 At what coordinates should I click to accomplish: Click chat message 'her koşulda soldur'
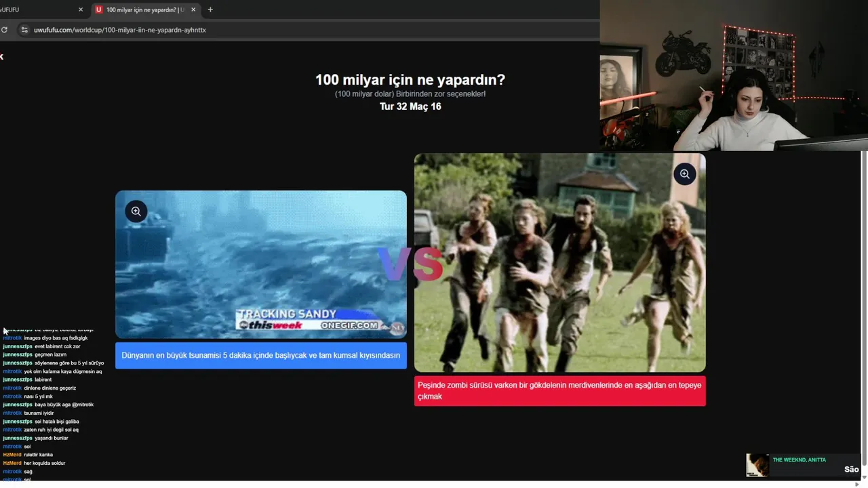45,463
